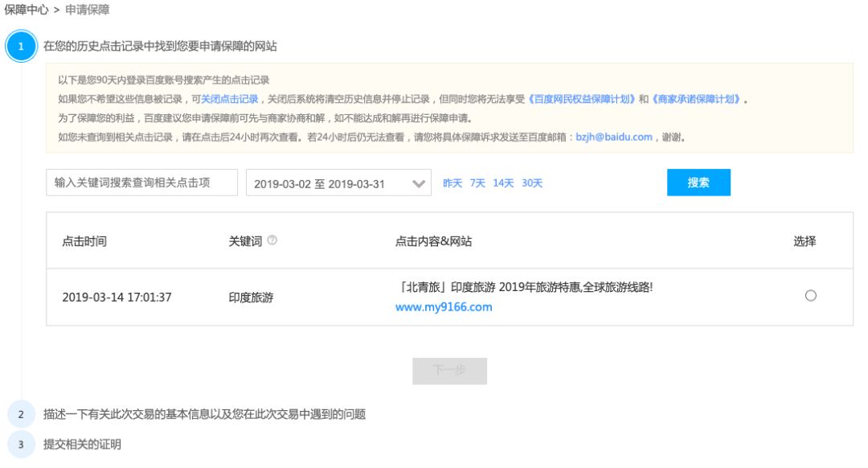
Task: Click the step 2 circle indicator
Action: [21, 415]
